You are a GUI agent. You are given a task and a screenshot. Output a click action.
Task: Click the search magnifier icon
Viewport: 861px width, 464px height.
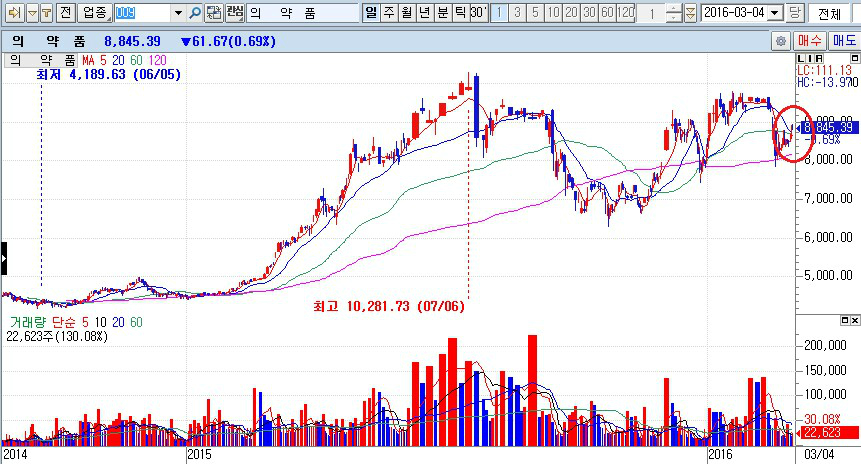tap(195, 13)
